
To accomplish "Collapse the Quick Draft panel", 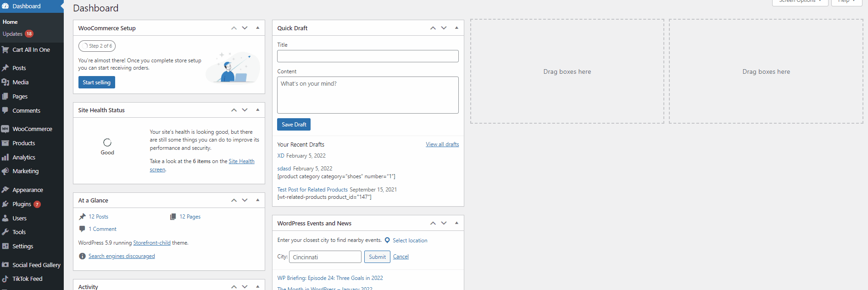I will coord(457,28).
